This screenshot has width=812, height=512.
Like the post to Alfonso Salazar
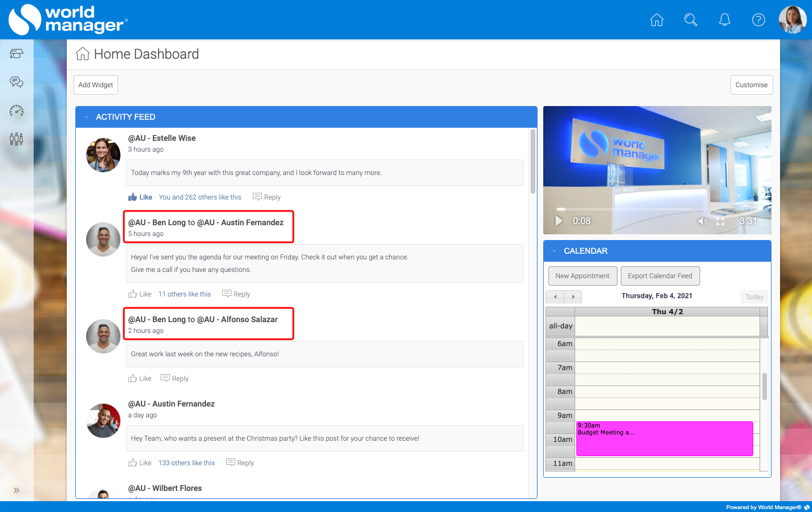(140, 379)
